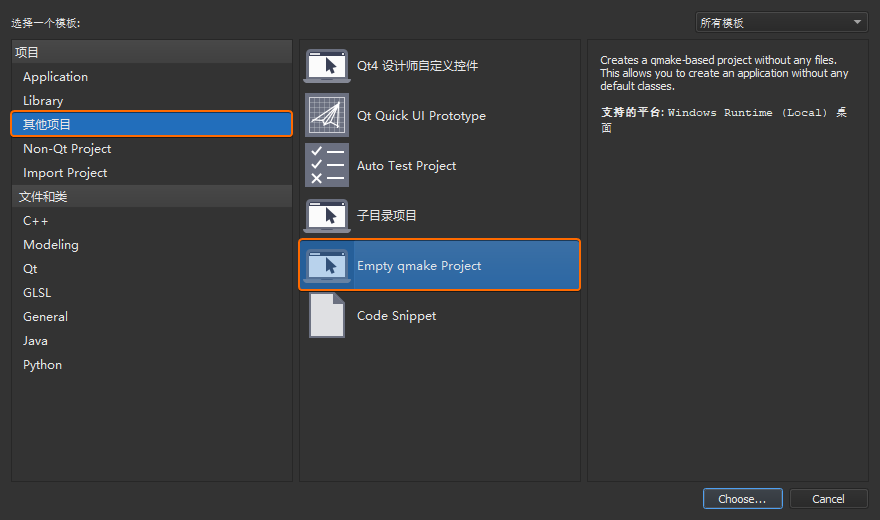This screenshot has height=520, width=880.
Task: Select the General file category
Action: tap(46, 317)
